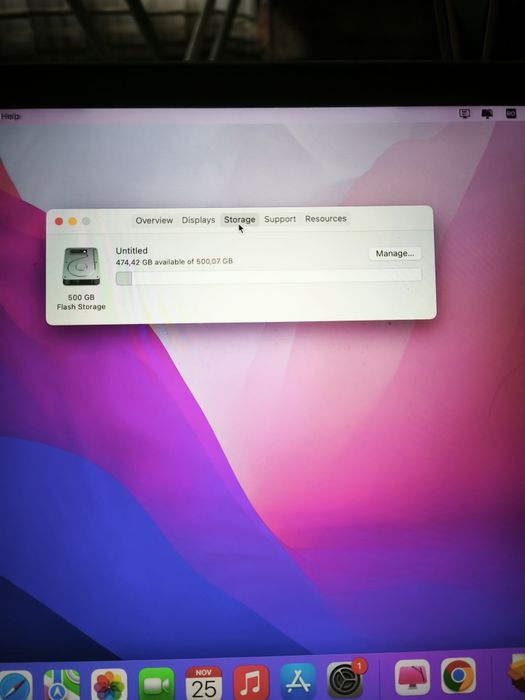Open Google Chrome from Dock

click(x=458, y=675)
